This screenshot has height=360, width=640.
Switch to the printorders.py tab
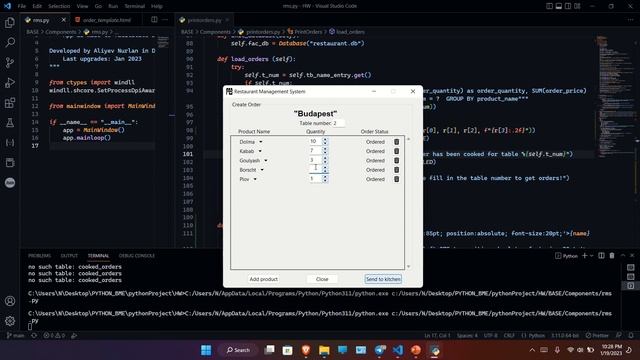point(204,20)
